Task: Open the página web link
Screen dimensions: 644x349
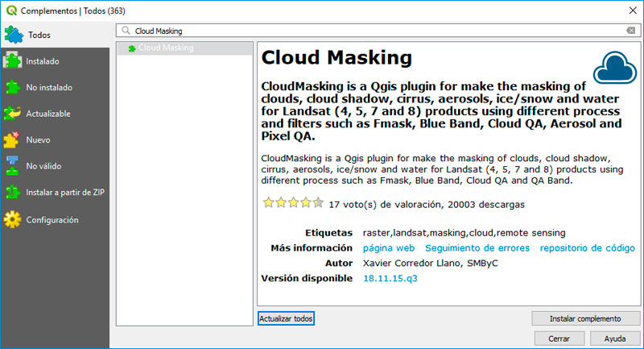Action: click(389, 248)
